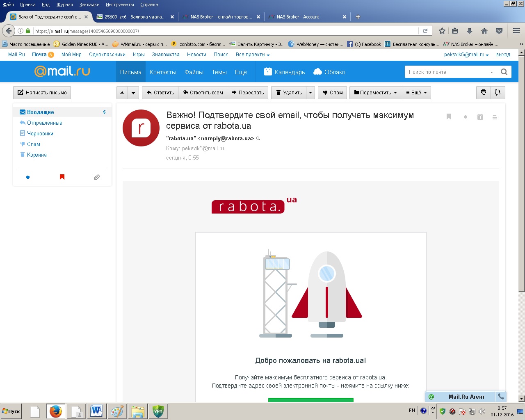The height and width of the screenshot is (420, 525).
Task: Click the Написать письмо button
Action: [42, 92]
